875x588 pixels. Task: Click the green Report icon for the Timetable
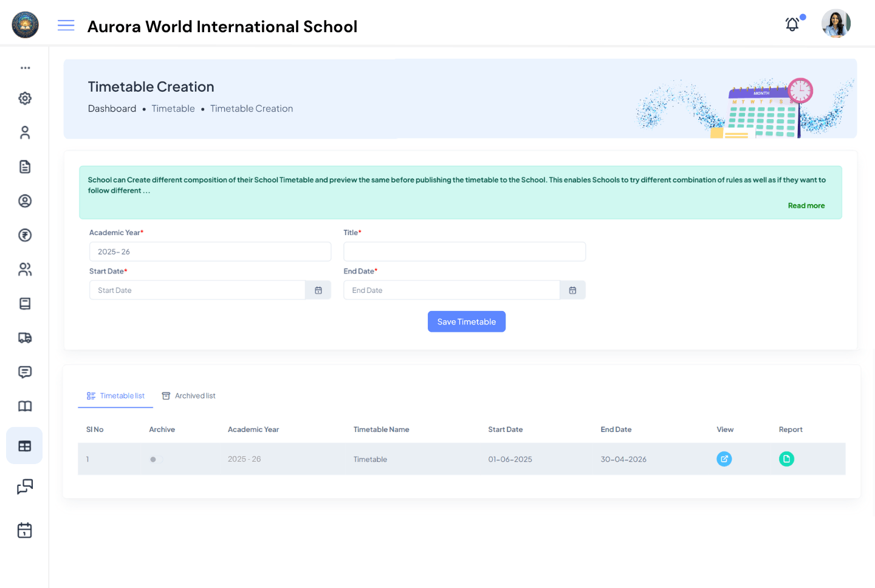tap(786, 459)
